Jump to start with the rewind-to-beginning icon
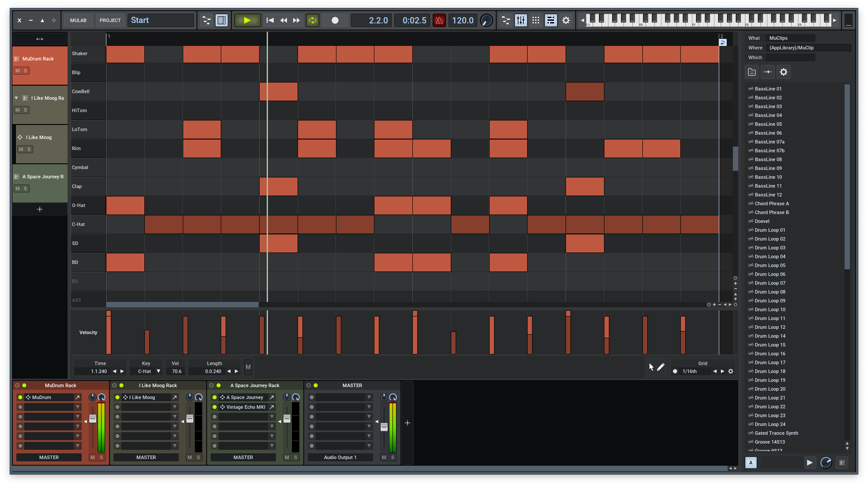The width and height of the screenshot is (868, 486). (270, 20)
